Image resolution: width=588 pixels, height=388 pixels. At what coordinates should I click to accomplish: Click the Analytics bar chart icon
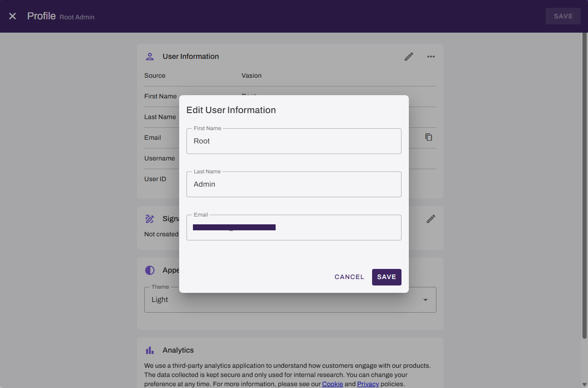150,350
